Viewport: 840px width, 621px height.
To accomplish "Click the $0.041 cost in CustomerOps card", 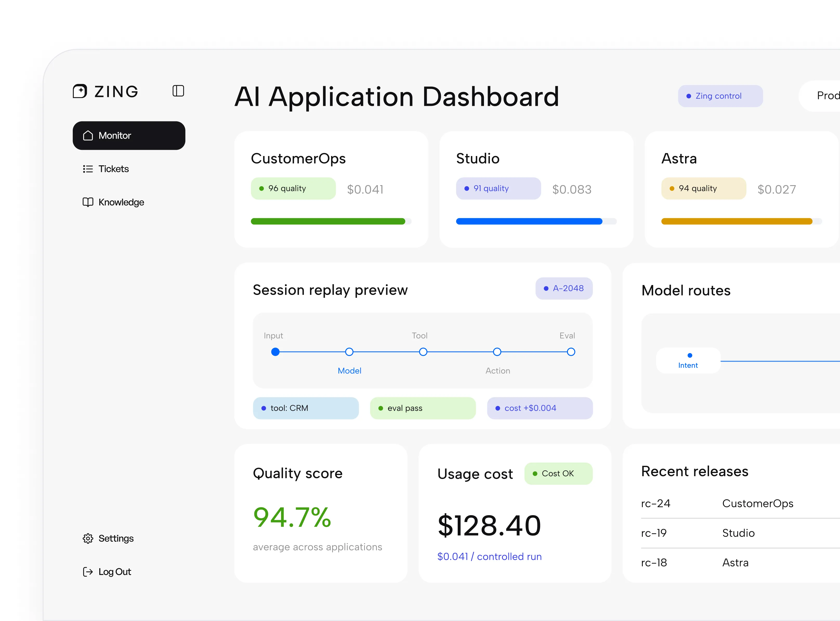I will tap(365, 190).
